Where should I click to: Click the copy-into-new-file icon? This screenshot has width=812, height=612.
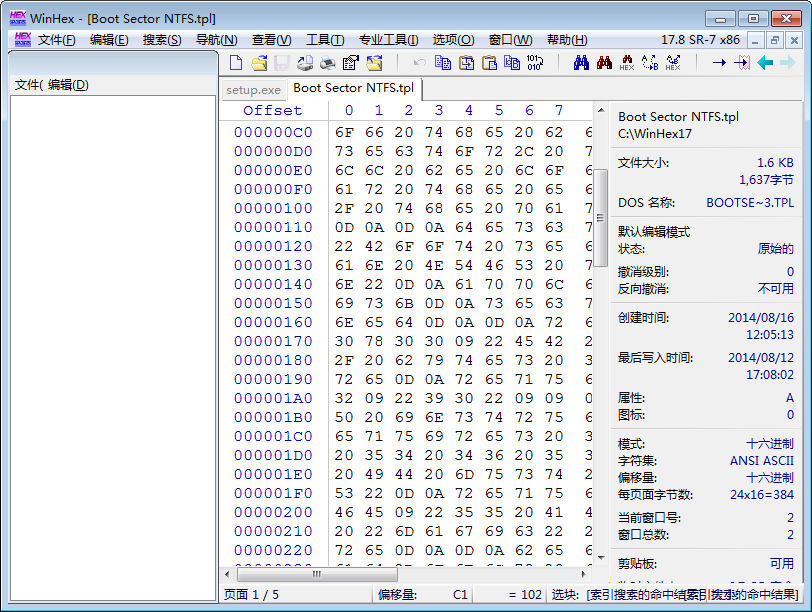tap(512, 63)
